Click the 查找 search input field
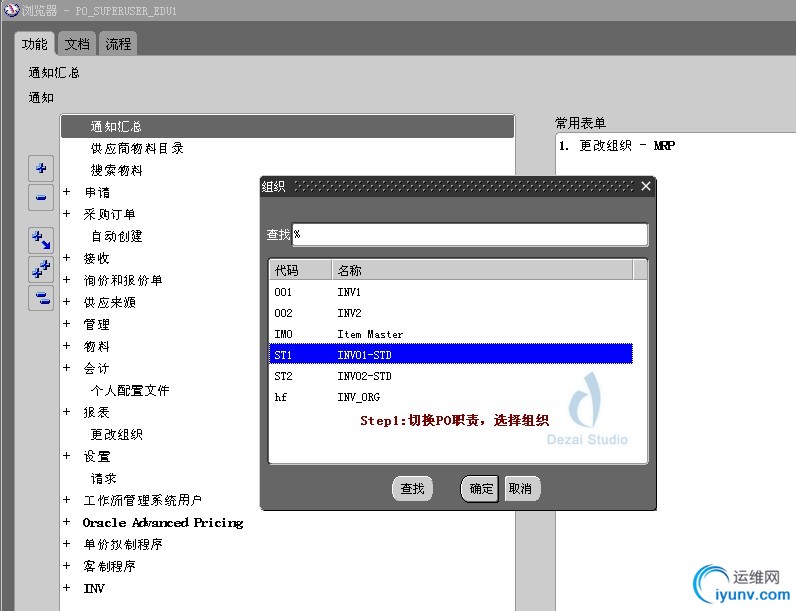 pyautogui.click(x=470, y=235)
